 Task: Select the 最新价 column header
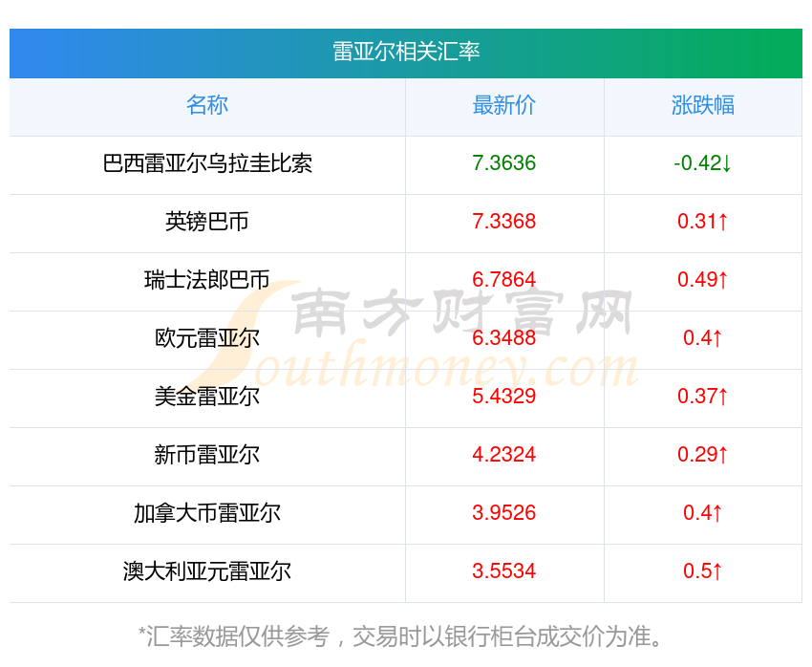click(503, 105)
